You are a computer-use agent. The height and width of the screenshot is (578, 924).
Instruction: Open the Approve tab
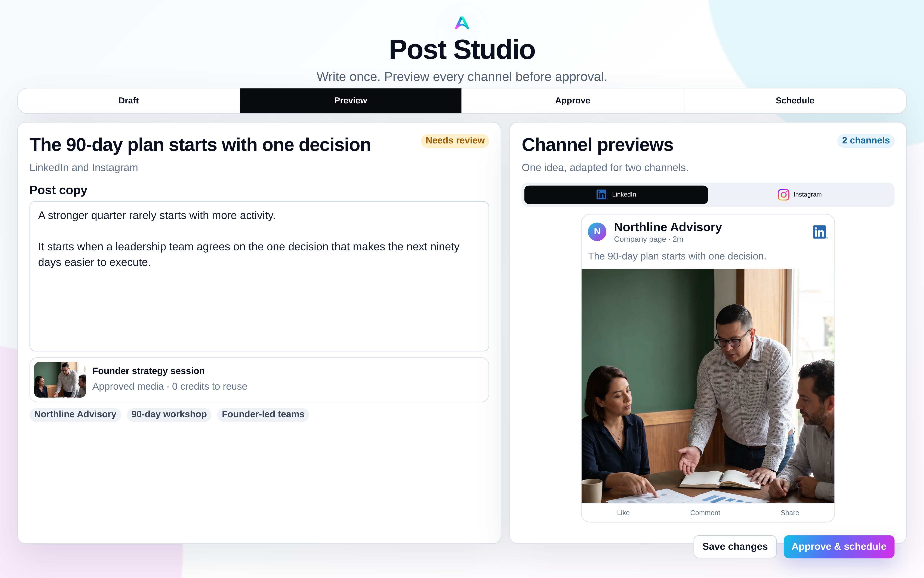pyautogui.click(x=573, y=101)
